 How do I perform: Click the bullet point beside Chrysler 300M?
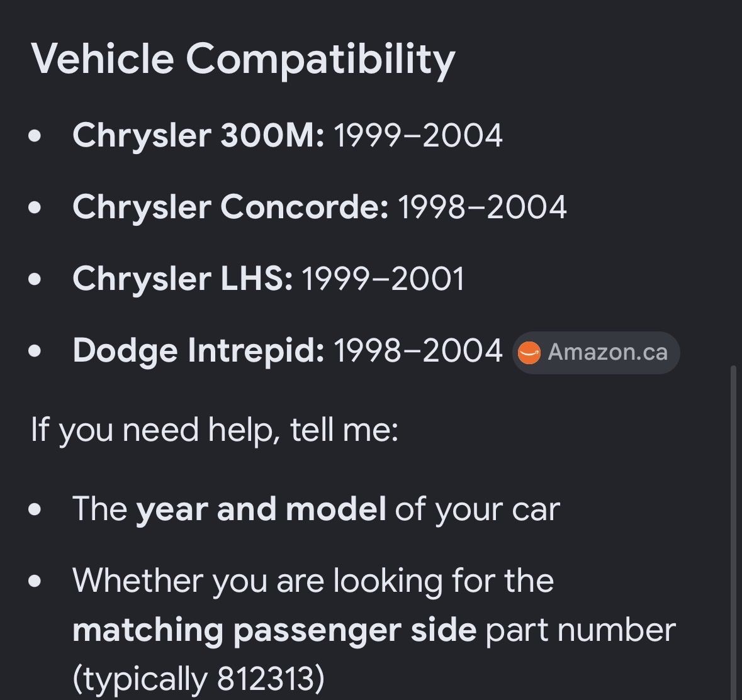pos(35,136)
